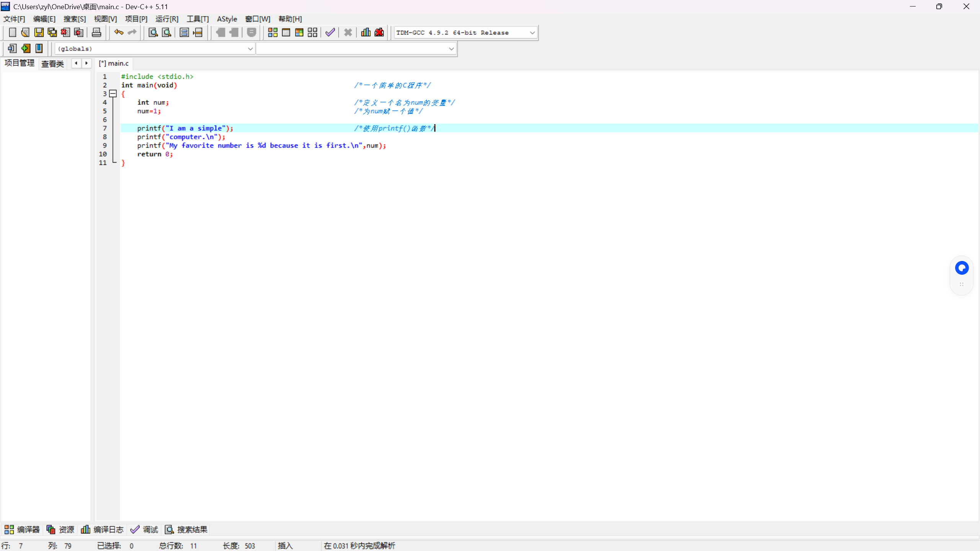Click the Compile icon (four colored squares)
This screenshot has height=551, width=980.
[x=273, y=33]
